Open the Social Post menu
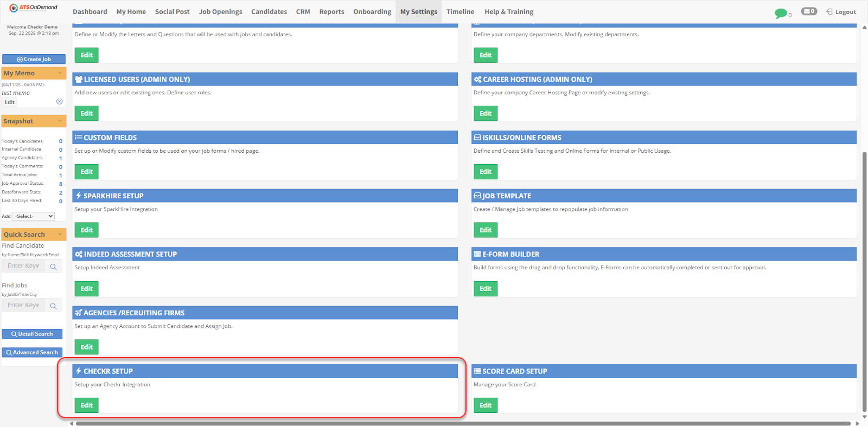Viewport: 868px width, 427px height. click(x=173, y=12)
